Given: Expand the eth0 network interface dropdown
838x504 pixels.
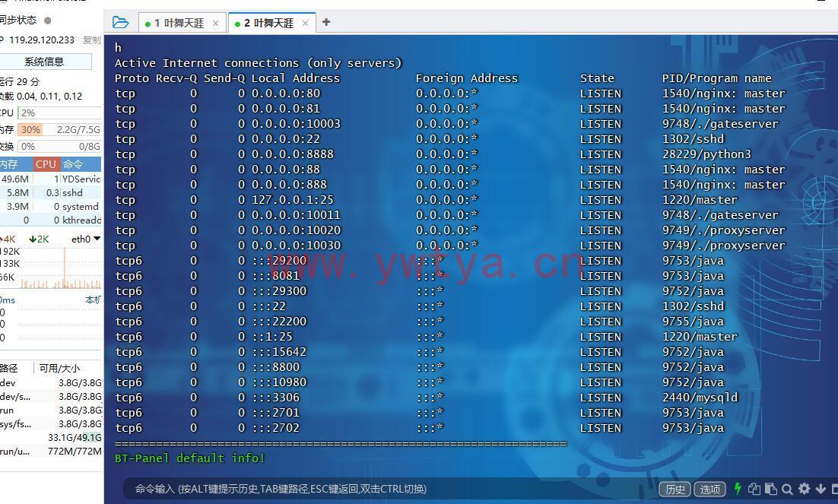Looking at the screenshot, I should click(x=97, y=239).
